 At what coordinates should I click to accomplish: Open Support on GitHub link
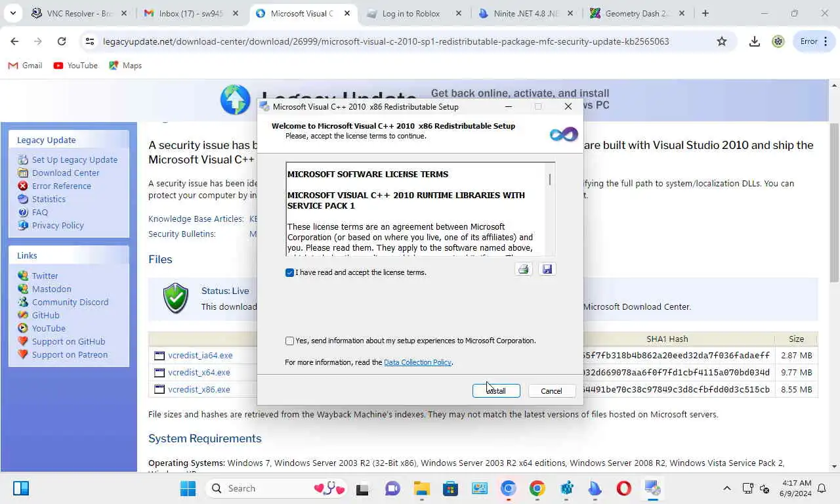tap(68, 341)
